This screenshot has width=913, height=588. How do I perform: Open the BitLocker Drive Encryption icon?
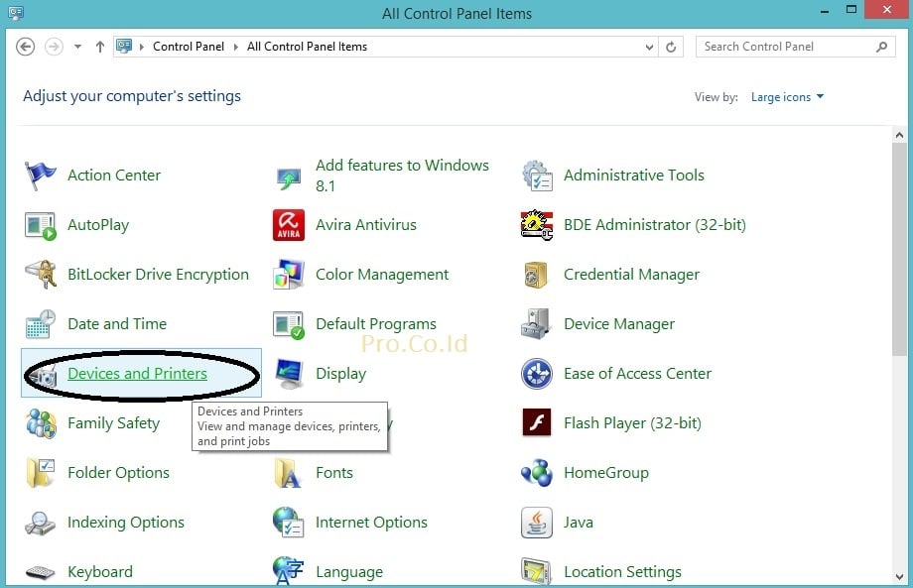pos(40,275)
